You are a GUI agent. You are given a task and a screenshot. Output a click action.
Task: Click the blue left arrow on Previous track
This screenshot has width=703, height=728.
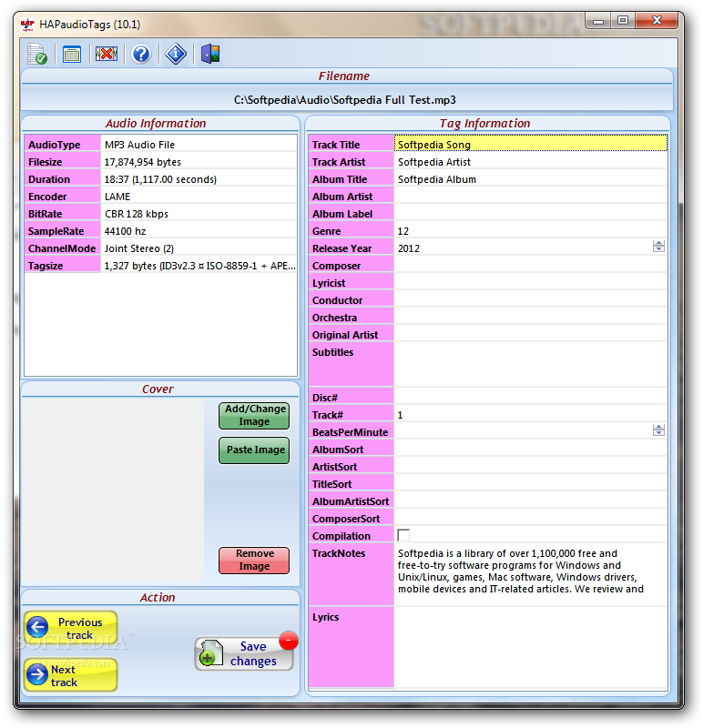37,627
